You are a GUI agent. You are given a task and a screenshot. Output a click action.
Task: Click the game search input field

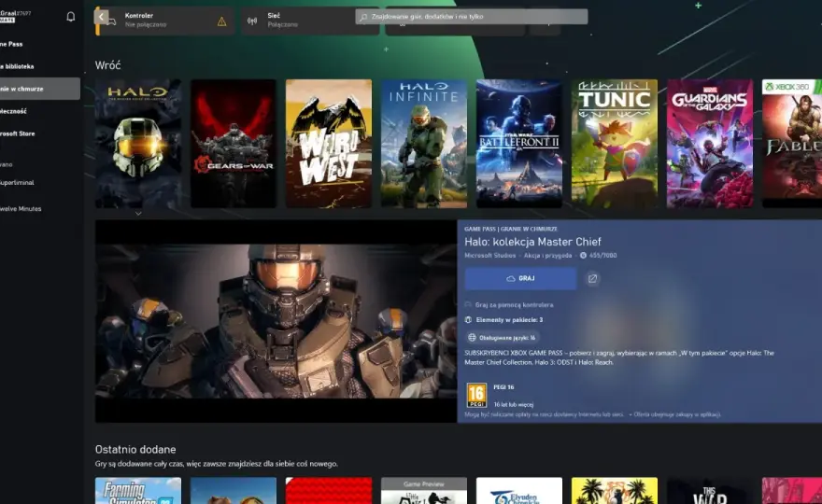[x=472, y=17]
